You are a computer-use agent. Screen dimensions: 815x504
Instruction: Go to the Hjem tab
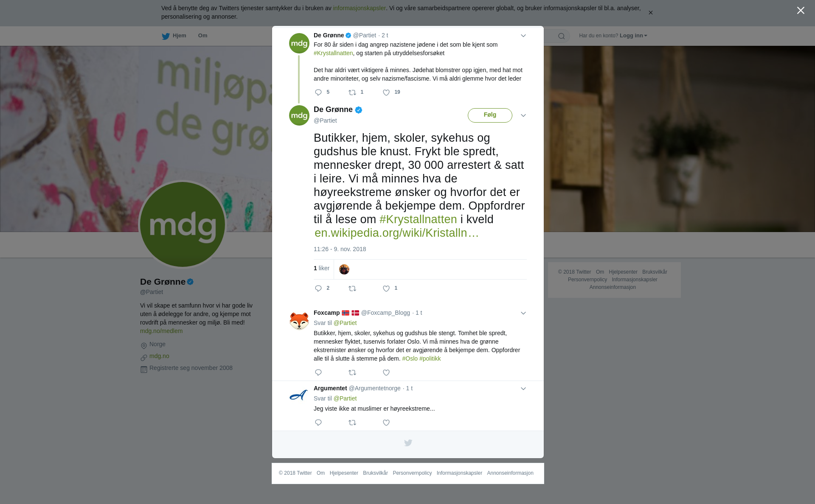[x=174, y=36]
